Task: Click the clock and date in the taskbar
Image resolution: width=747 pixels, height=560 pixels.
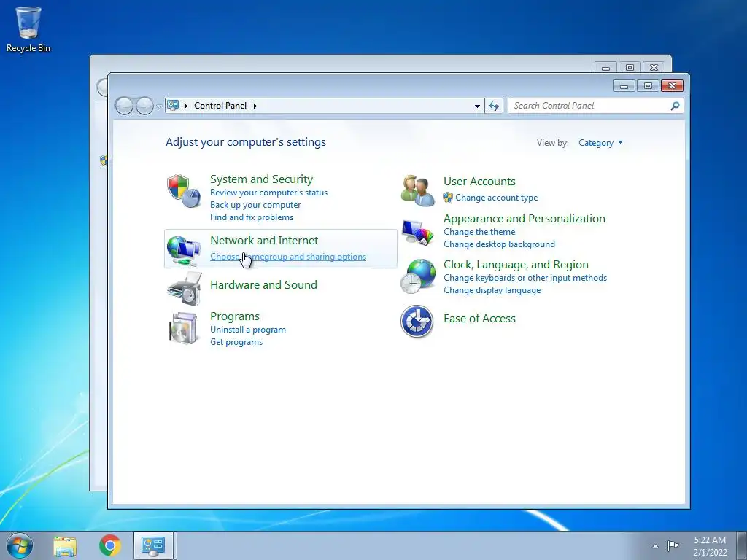Action: coord(710,546)
